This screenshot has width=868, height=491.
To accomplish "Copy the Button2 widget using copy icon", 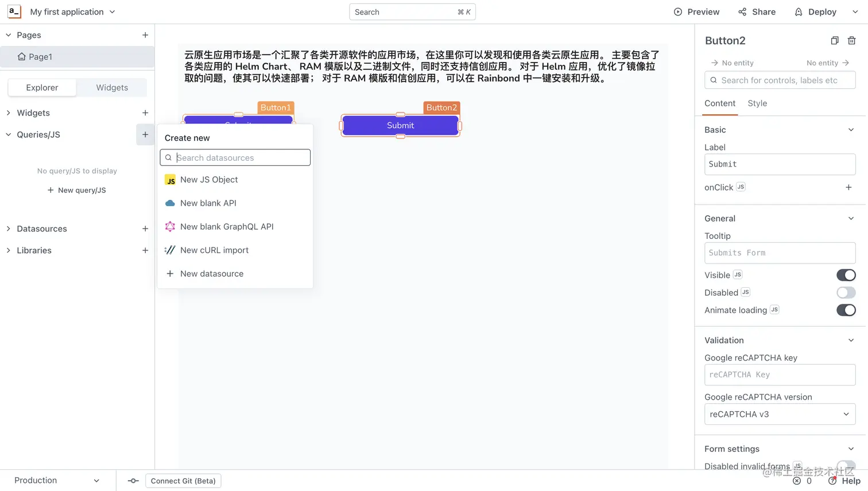I will (835, 41).
